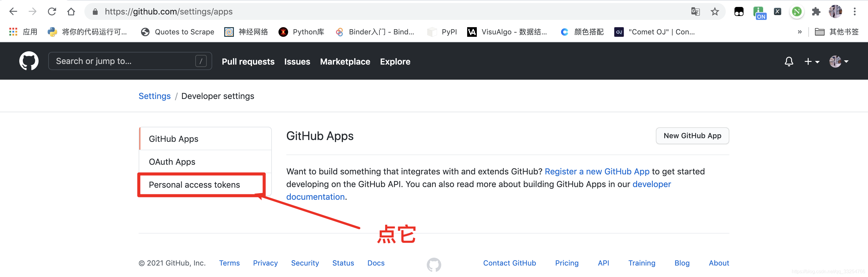Screen dimensions: 868x277
Task: Open Privacy in the footer
Action: [x=265, y=263]
